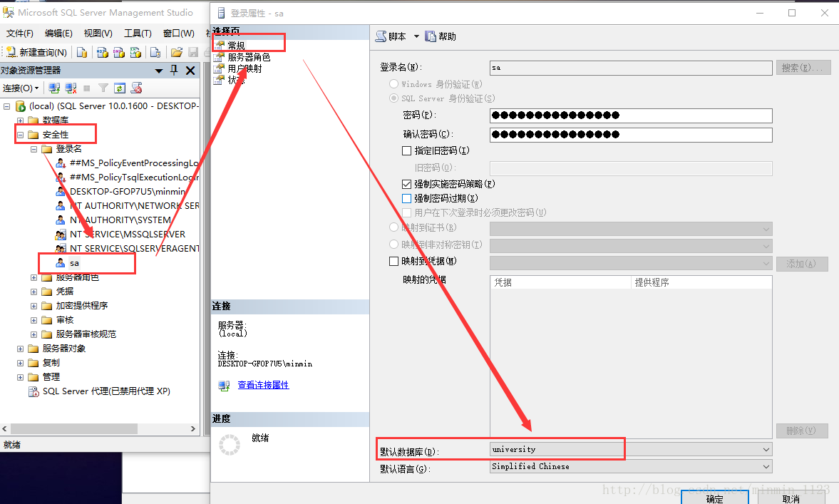Click the Database Engine Query icon
839x504 pixels.
pos(82,52)
